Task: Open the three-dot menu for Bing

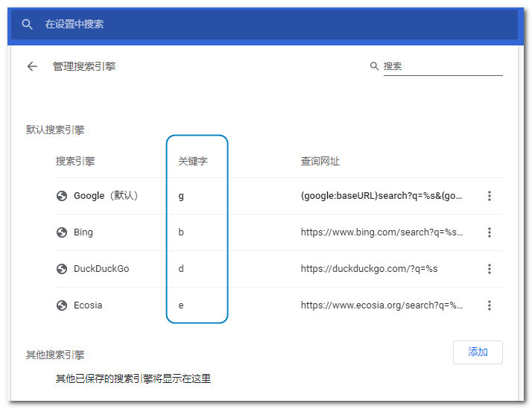Action: (490, 232)
